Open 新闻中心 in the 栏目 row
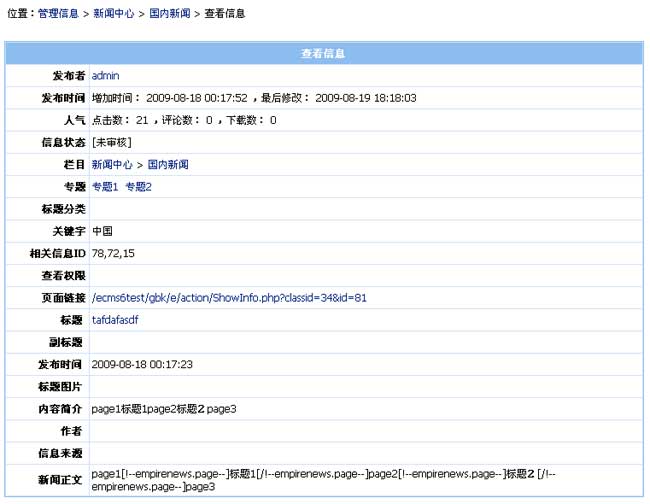 111,164
